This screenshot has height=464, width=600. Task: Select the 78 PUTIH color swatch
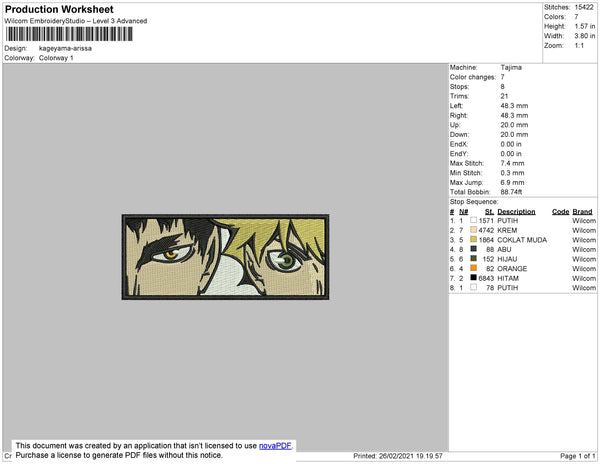coord(474,287)
